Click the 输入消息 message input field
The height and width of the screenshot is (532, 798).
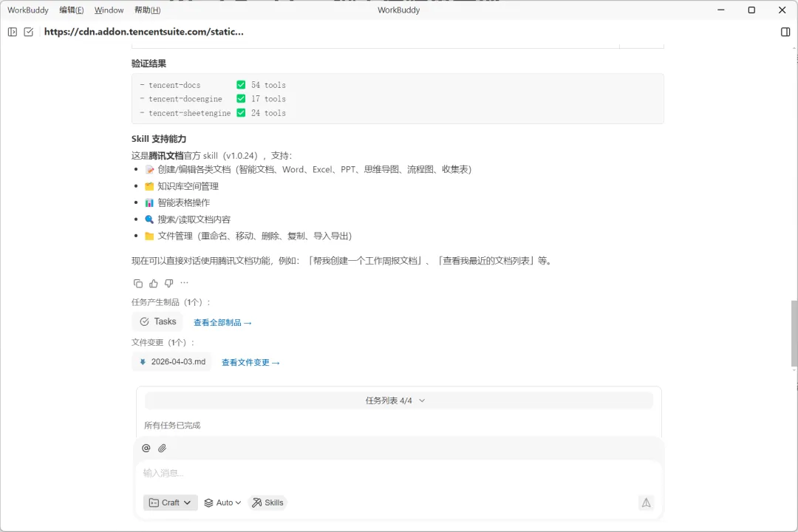(x=398, y=474)
